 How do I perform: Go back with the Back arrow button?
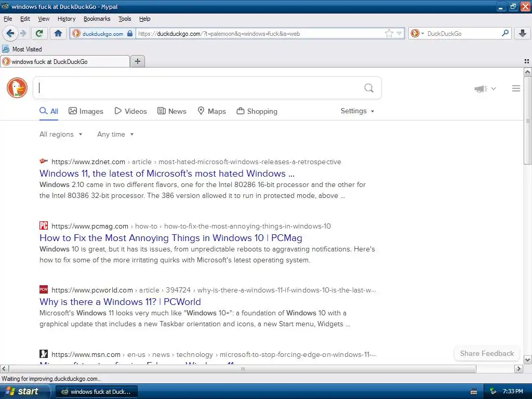click(x=10, y=33)
